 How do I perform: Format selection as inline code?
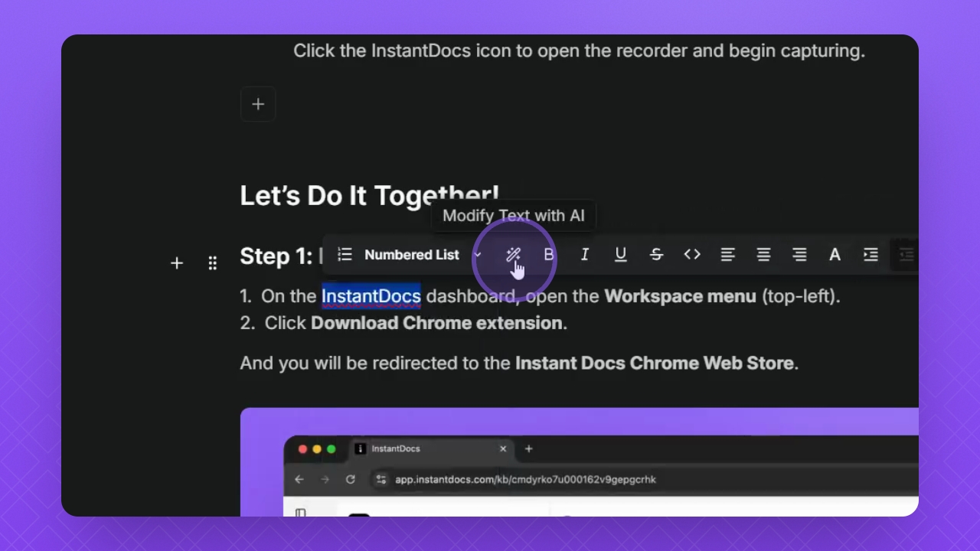tap(692, 255)
